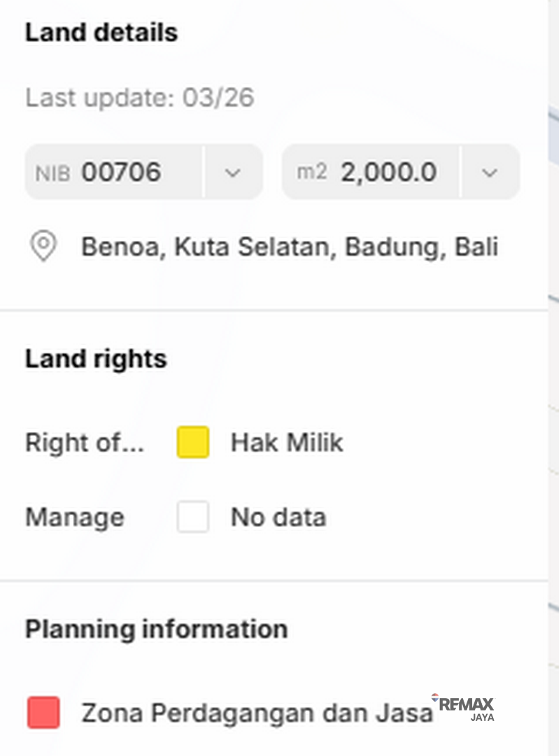Image resolution: width=559 pixels, height=756 pixels.
Task: Click the truncated "Right of..." label
Action: click(85, 442)
